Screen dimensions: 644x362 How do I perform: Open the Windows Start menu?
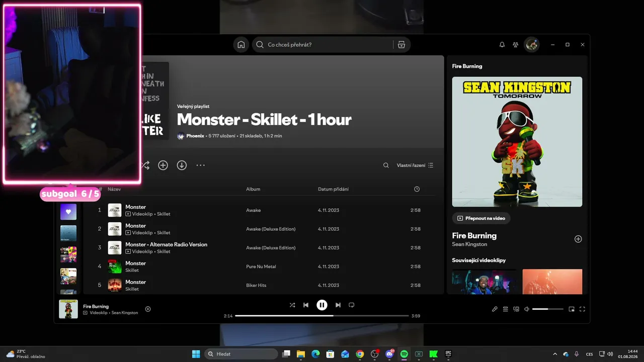pyautogui.click(x=196, y=354)
